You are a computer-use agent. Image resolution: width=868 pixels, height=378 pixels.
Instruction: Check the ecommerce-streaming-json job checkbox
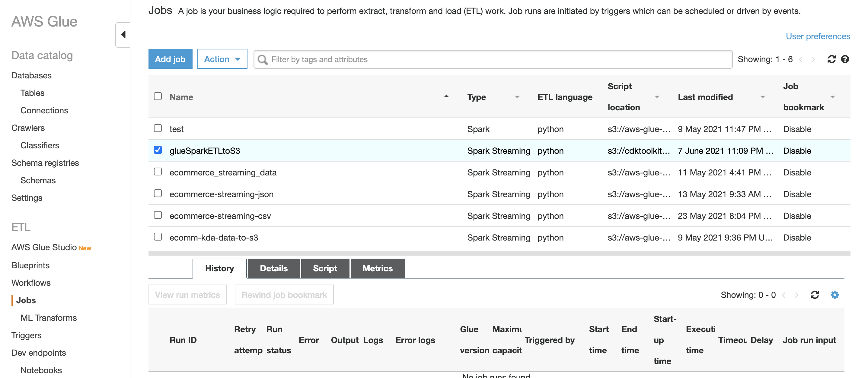[x=158, y=193]
